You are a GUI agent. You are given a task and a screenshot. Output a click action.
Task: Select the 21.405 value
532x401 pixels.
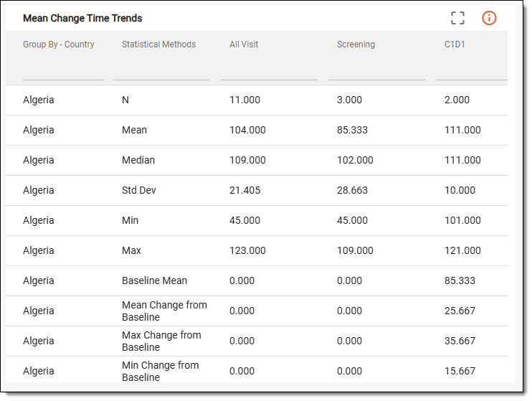[244, 190]
